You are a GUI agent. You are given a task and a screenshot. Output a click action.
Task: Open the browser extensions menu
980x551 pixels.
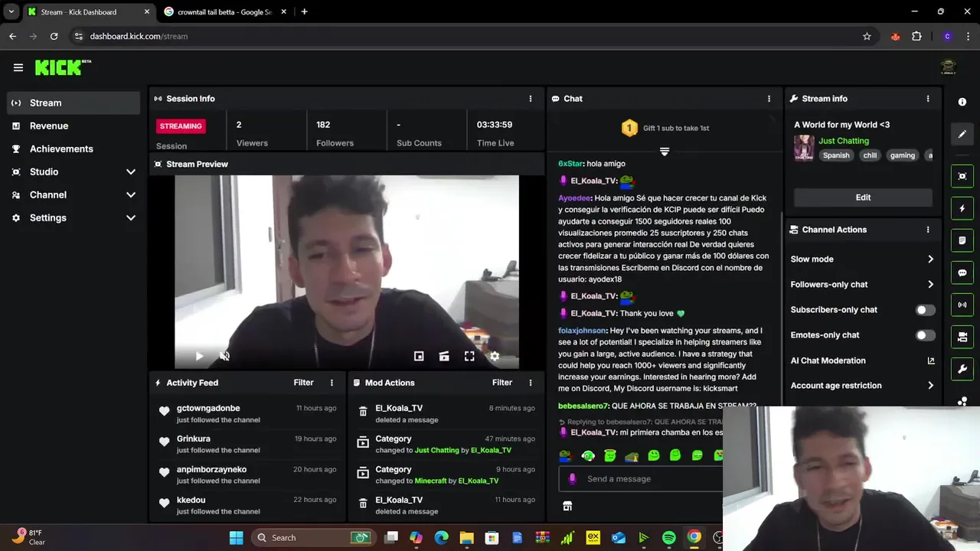coord(916,36)
